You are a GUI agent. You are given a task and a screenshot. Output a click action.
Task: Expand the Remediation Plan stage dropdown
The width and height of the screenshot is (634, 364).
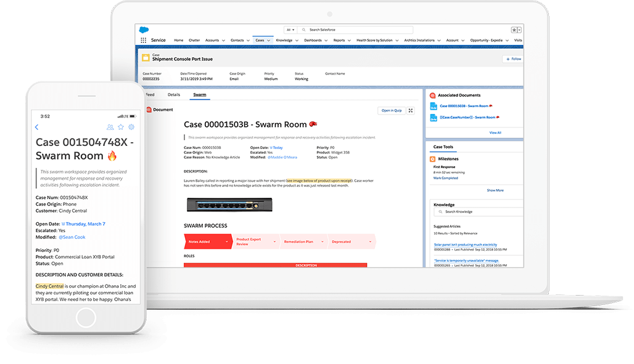click(322, 241)
